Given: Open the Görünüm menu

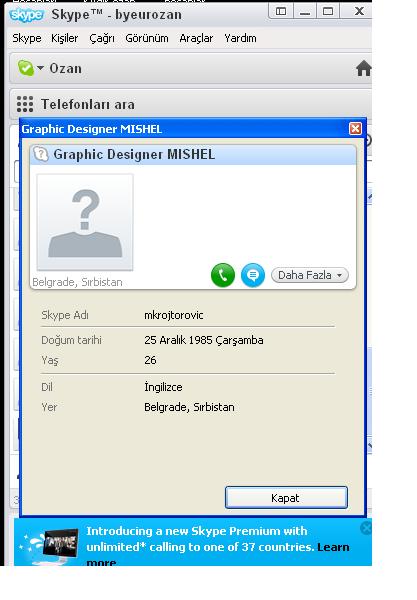Looking at the screenshot, I should [147, 38].
